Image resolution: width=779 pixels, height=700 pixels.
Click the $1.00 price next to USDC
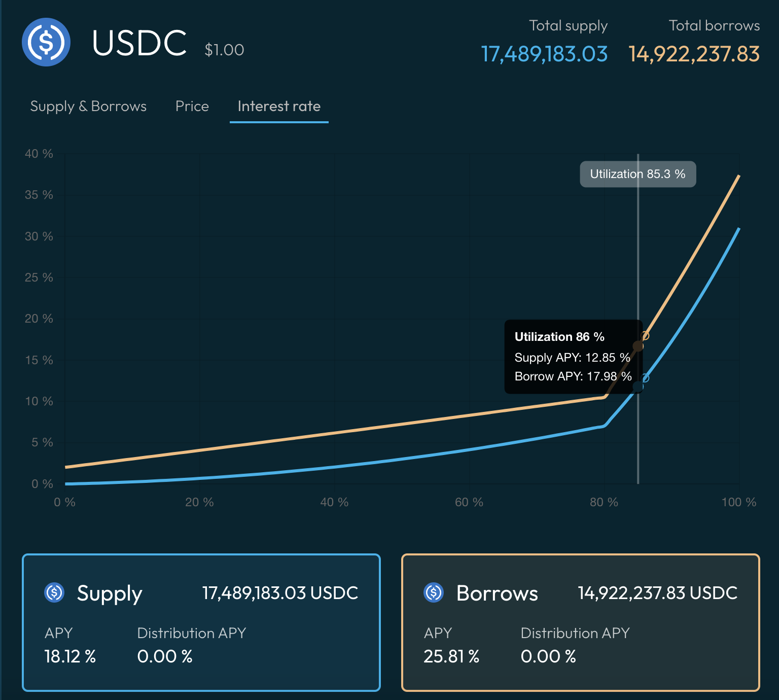[224, 50]
